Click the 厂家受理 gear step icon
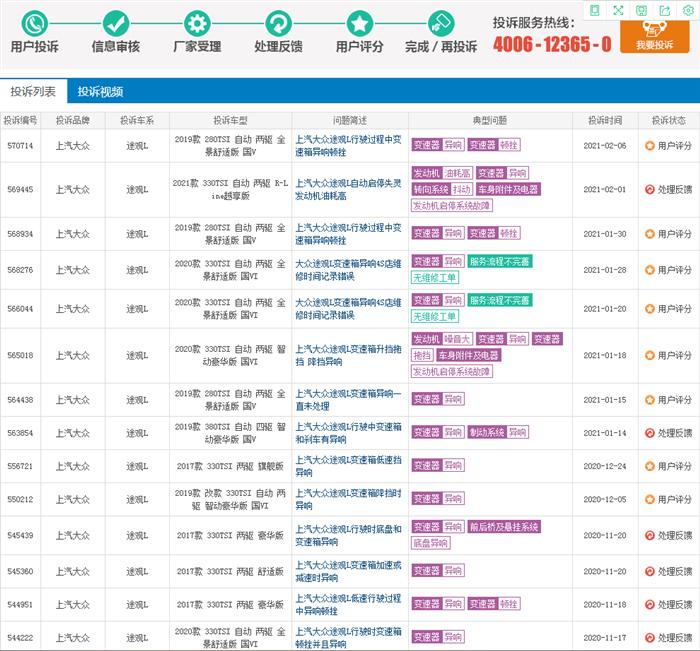This screenshot has height=651, width=700. click(x=197, y=23)
